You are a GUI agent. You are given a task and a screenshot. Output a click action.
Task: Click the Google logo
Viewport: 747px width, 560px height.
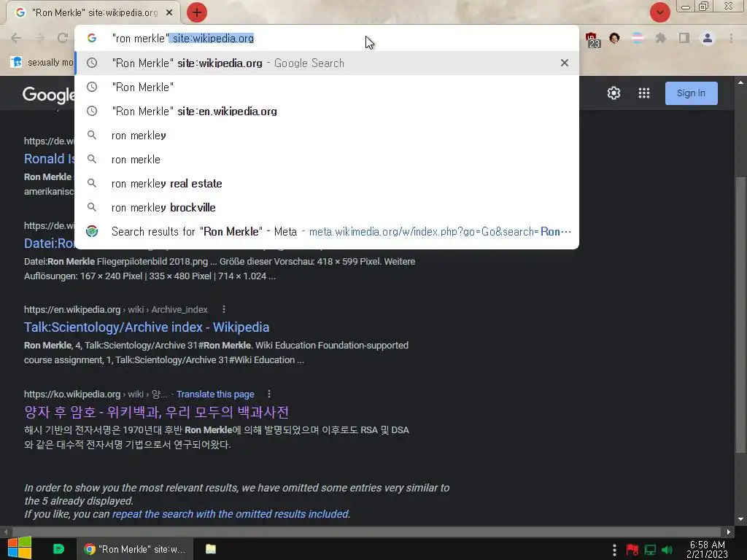(x=48, y=94)
